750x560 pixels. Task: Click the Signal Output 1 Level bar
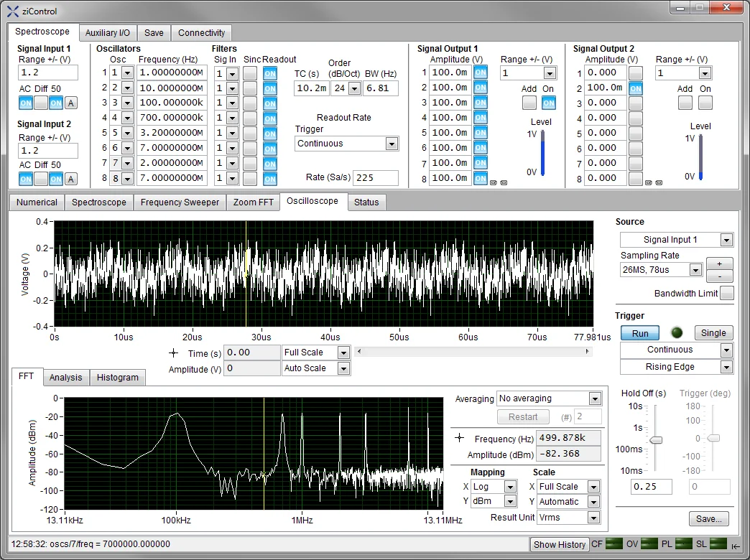point(543,153)
